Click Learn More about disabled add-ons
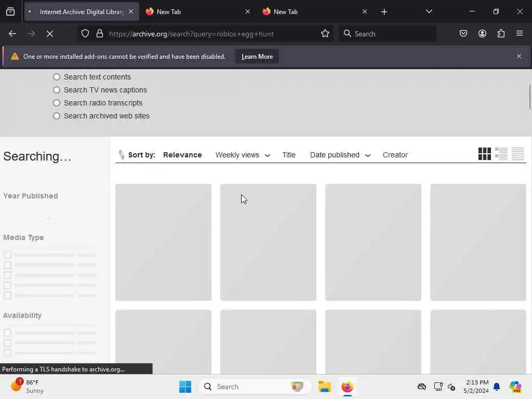Viewport: 532px width, 399px height. click(x=257, y=56)
